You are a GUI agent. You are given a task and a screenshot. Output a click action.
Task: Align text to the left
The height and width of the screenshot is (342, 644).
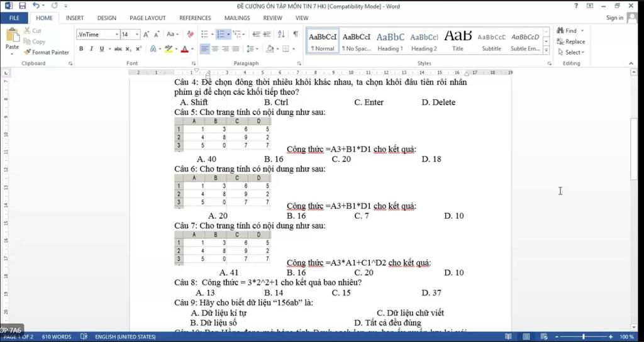[204, 49]
